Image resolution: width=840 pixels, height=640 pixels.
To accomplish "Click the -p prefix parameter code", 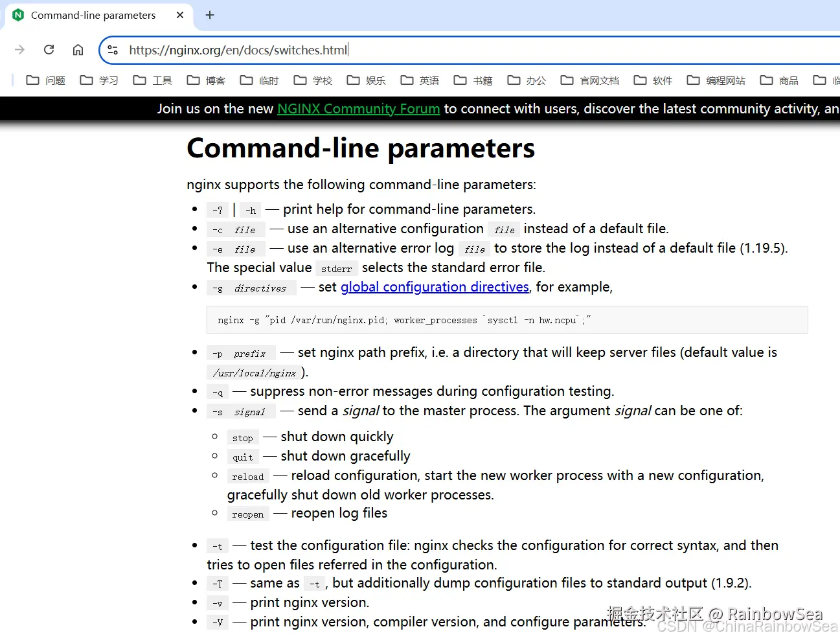I will pyautogui.click(x=241, y=353).
